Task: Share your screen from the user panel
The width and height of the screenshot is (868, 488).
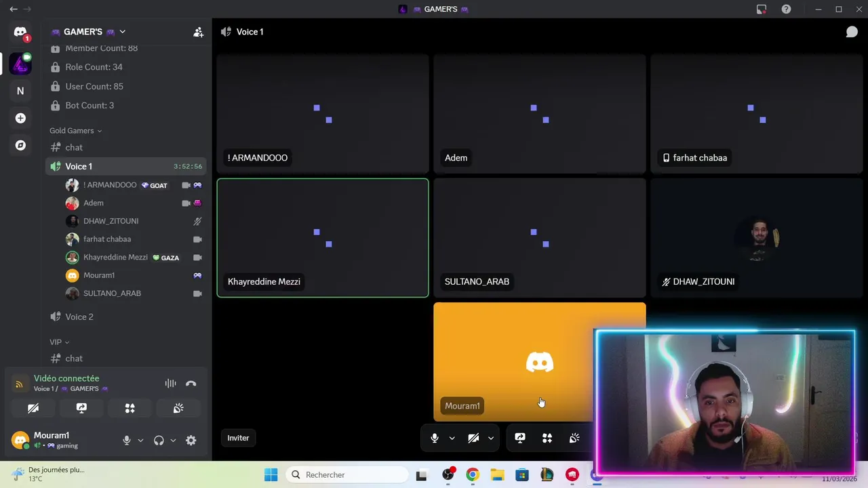Action: [x=81, y=408]
